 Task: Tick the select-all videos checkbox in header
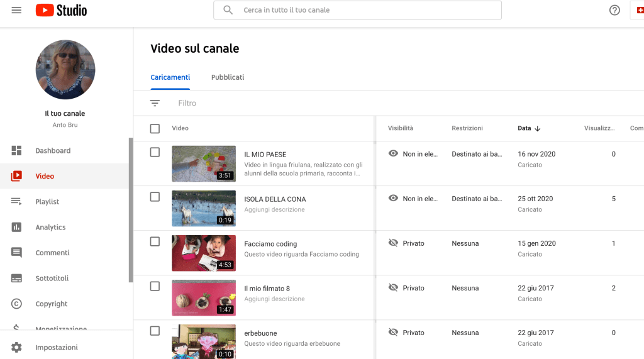point(155,129)
